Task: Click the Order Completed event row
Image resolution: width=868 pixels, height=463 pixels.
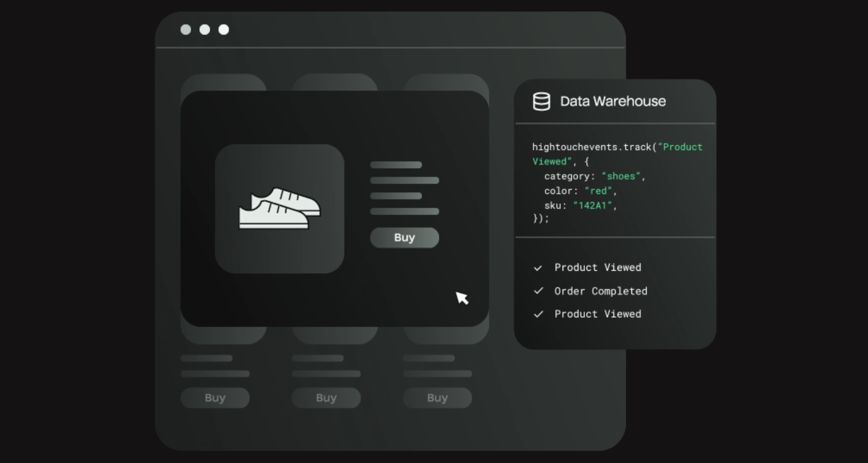Action: (590, 291)
